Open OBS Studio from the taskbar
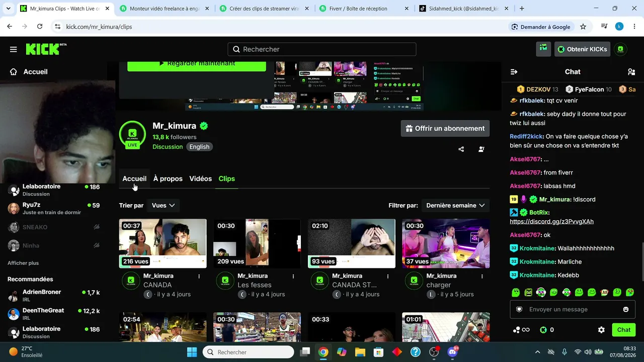Viewport: 644px width, 362px height. point(434,352)
